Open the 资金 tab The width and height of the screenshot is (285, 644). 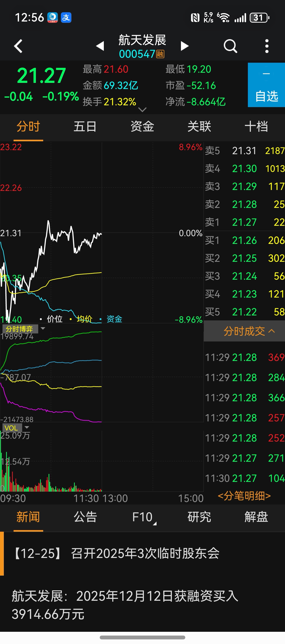click(x=142, y=127)
